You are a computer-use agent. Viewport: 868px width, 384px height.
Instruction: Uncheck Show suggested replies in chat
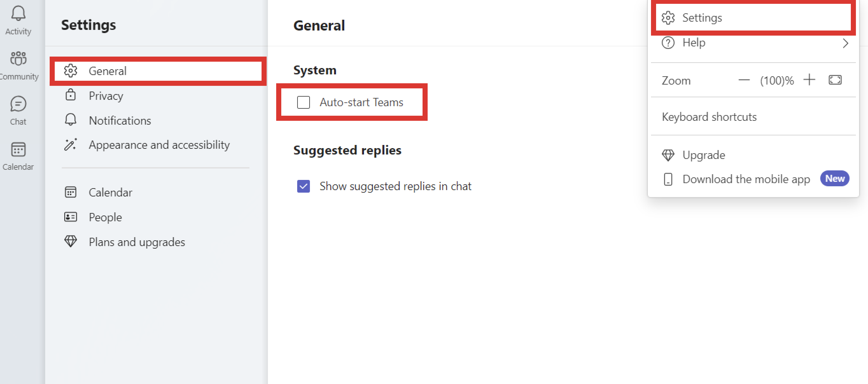coord(303,186)
